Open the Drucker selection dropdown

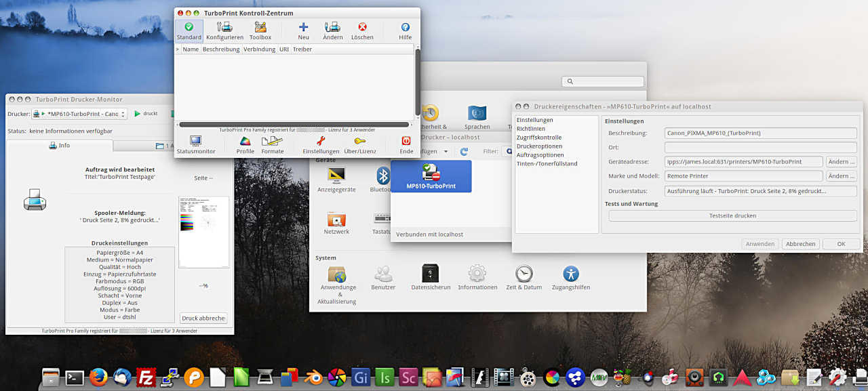coord(79,114)
